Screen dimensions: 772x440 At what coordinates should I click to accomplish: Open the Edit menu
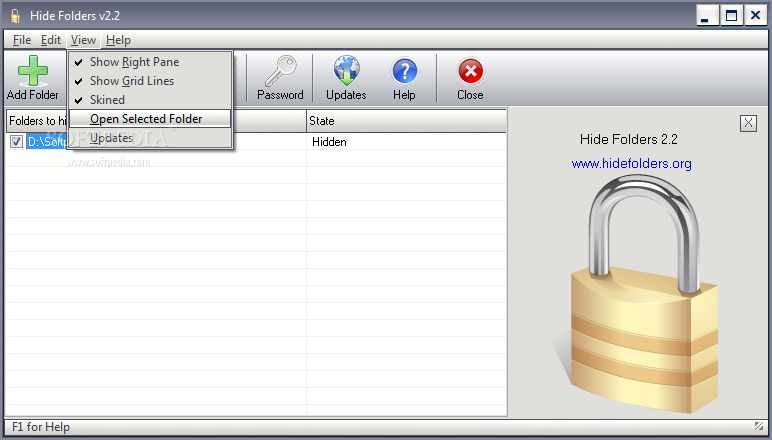(51, 40)
